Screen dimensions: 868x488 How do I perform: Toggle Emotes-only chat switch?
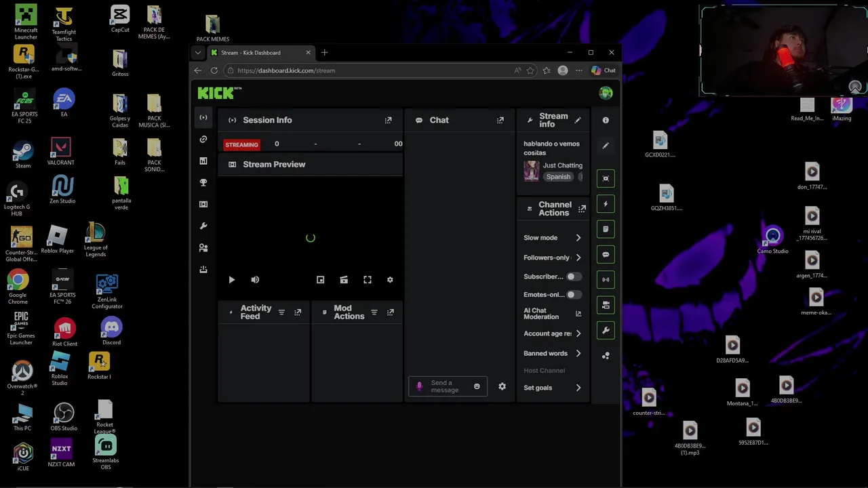(x=574, y=295)
